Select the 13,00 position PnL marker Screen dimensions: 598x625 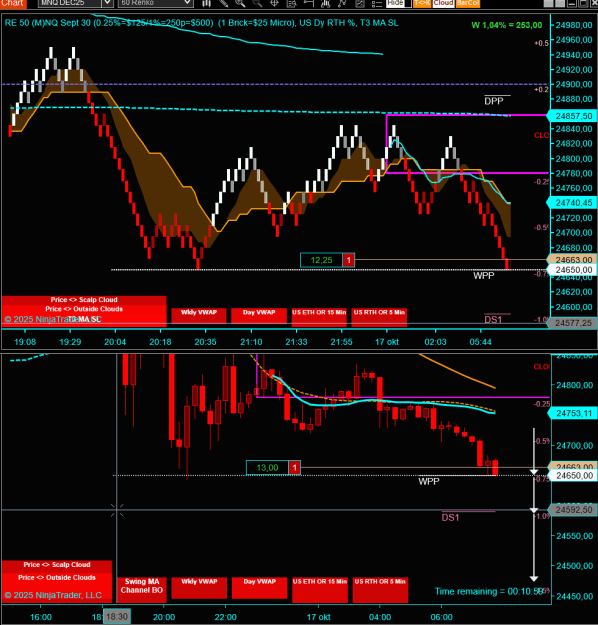click(267, 468)
